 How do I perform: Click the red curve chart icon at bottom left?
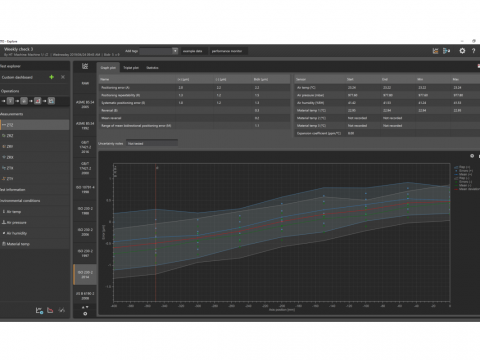point(50,310)
